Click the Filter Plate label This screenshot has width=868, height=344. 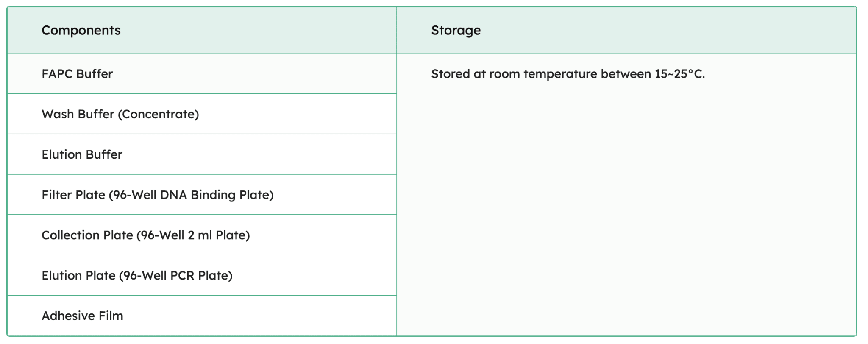coord(73,195)
